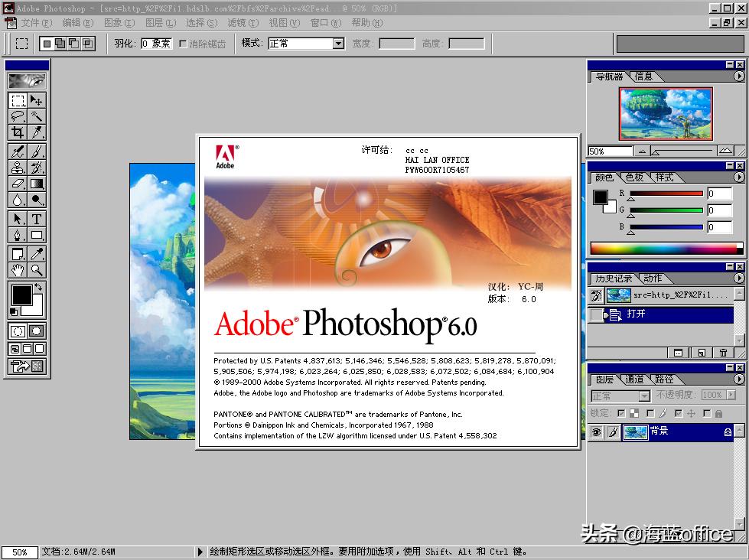Click the zoom-out button in 导航器 panel

(x=641, y=151)
